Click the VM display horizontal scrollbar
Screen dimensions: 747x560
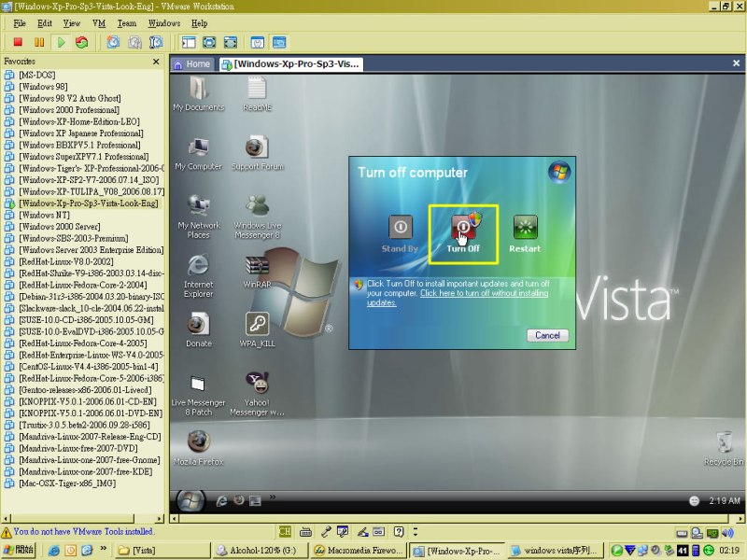click(458, 519)
